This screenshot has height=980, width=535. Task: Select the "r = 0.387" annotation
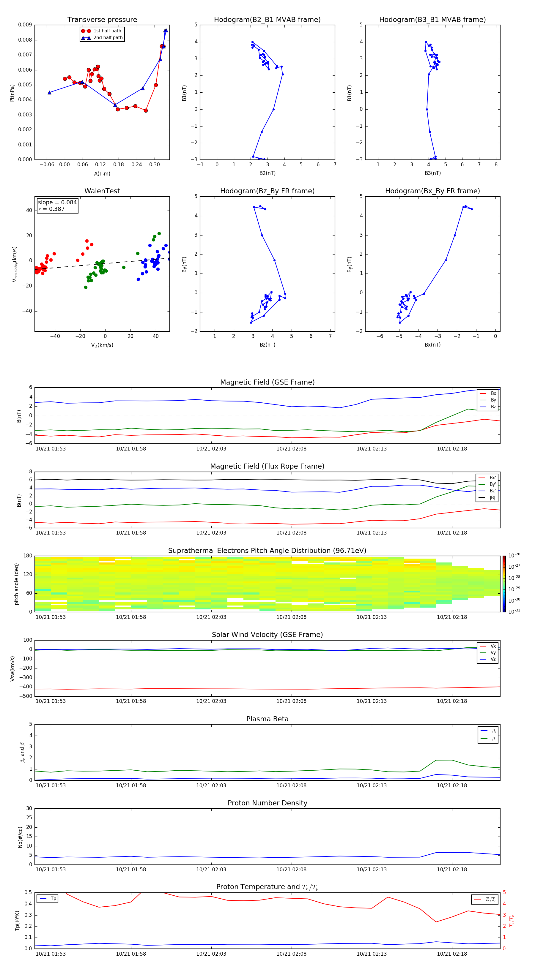(x=51, y=209)
